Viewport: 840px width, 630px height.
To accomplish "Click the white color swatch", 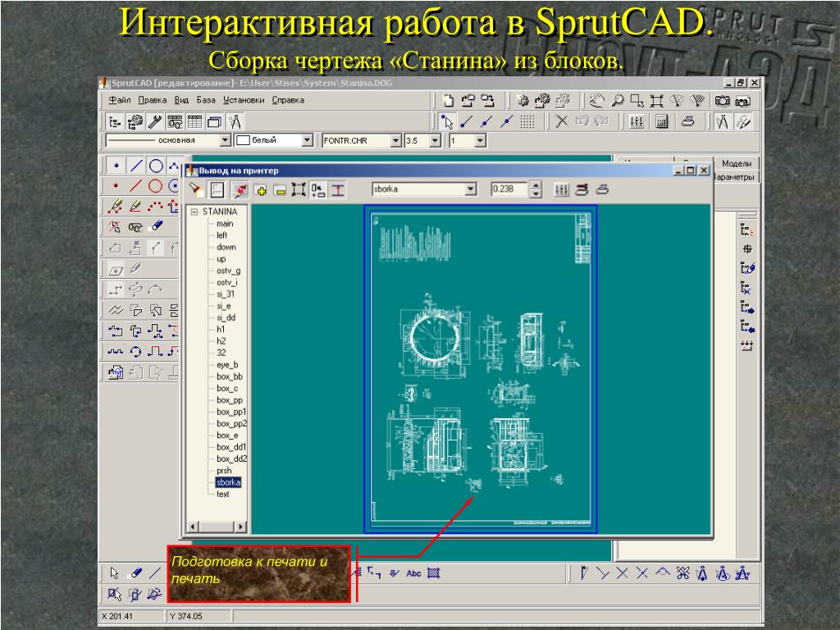I will pos(243,140).
